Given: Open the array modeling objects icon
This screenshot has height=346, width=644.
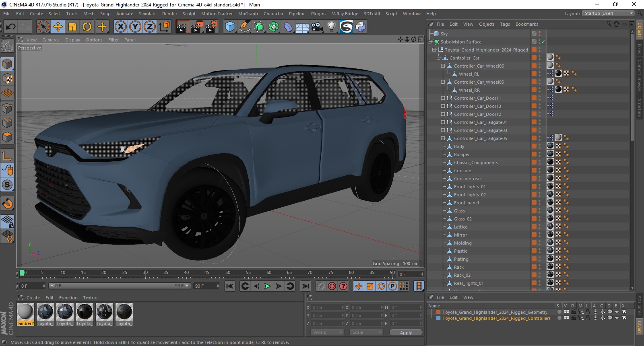Looking at the screenshot, I should pos(274,27).
